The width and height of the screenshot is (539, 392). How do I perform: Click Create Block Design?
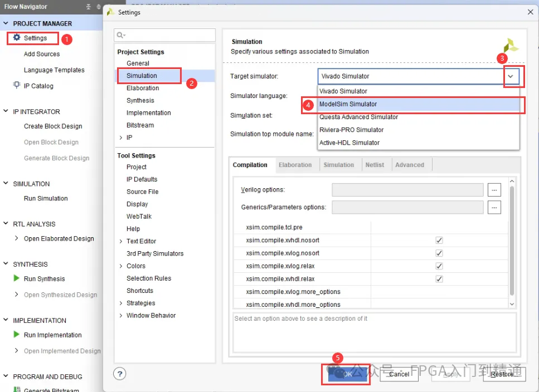pos(53,126)
